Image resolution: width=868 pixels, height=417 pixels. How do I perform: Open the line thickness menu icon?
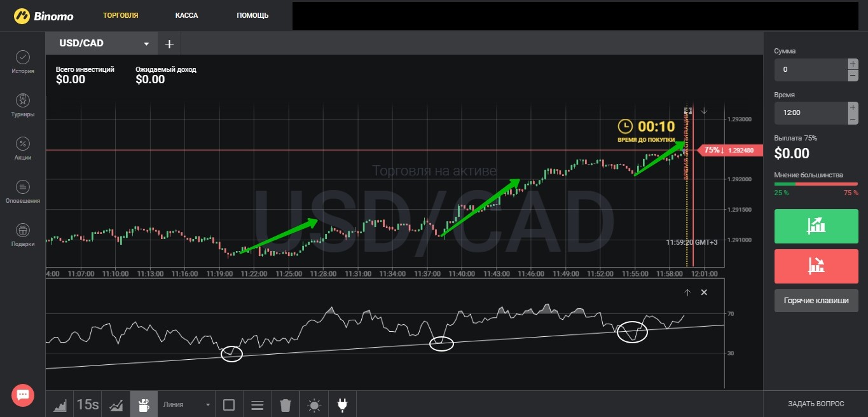[x=258, y=405]
